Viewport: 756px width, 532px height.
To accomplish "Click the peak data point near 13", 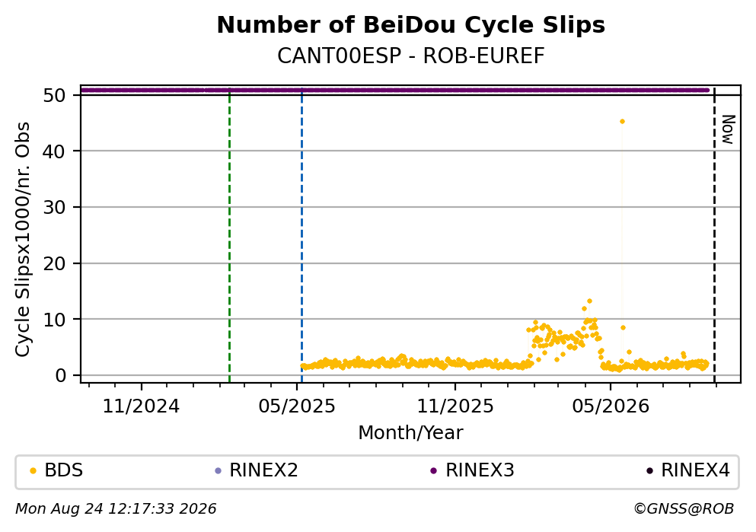I will tap(589, 301).
